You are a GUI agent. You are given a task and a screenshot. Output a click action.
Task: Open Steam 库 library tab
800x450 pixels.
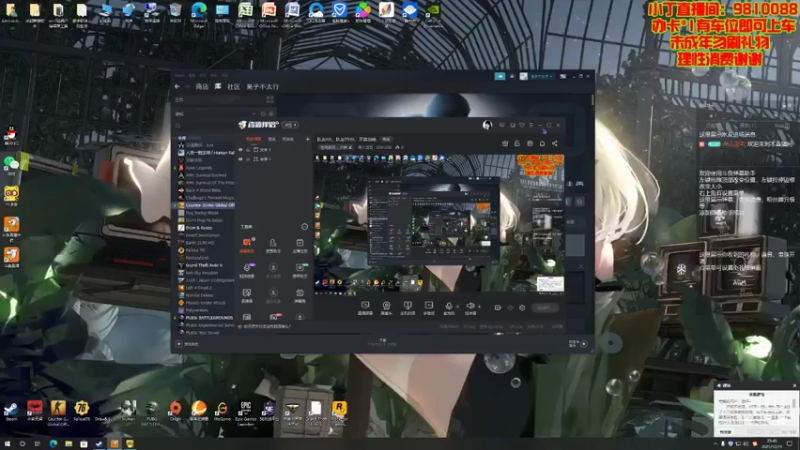point(218,87)
